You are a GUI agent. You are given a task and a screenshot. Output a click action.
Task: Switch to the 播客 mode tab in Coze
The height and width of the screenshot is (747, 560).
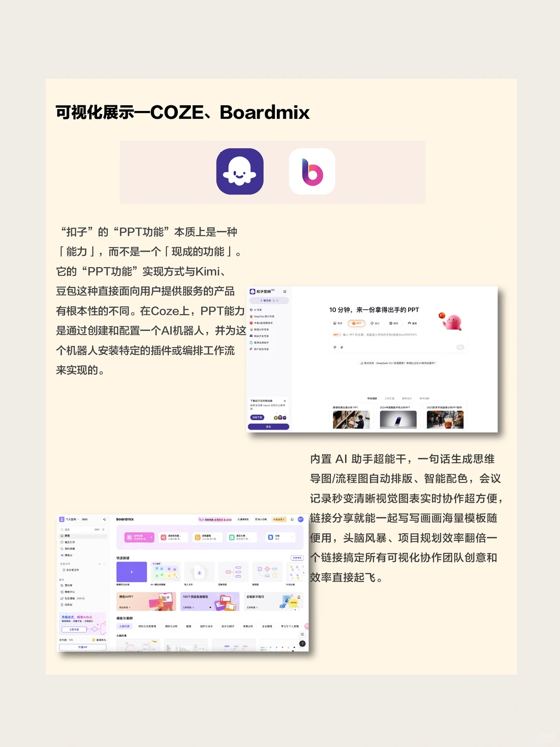coord(412,323)
